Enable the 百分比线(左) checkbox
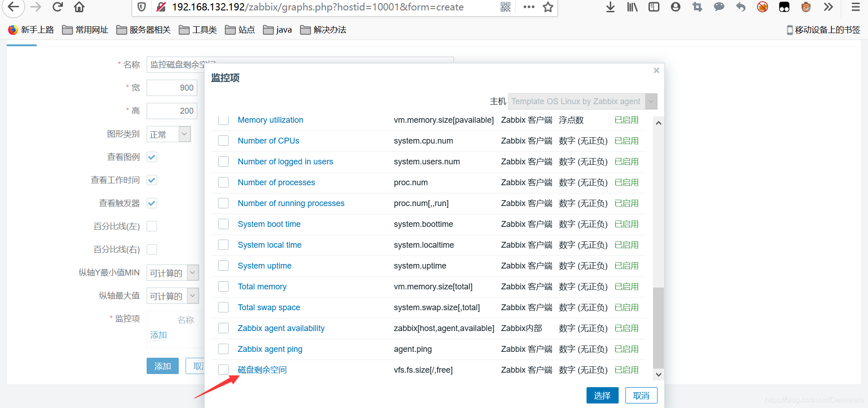Screen dimensions: 868x408 coord(152,226)
